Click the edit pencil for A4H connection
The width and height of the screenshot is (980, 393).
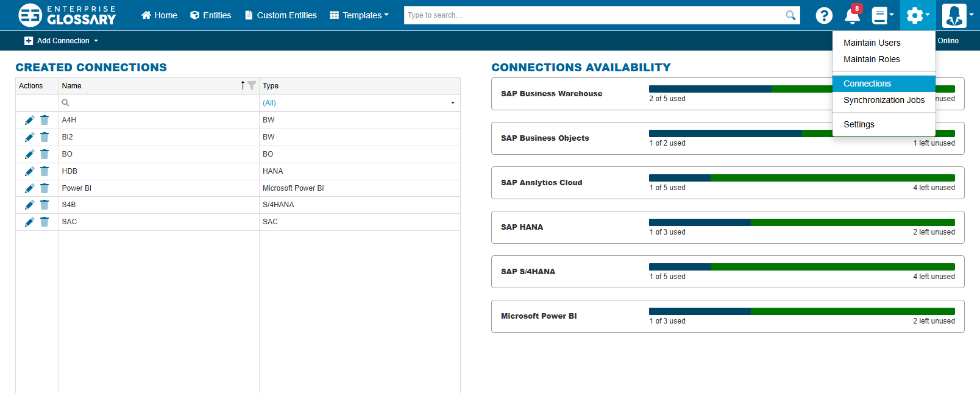tap(29, 120)
